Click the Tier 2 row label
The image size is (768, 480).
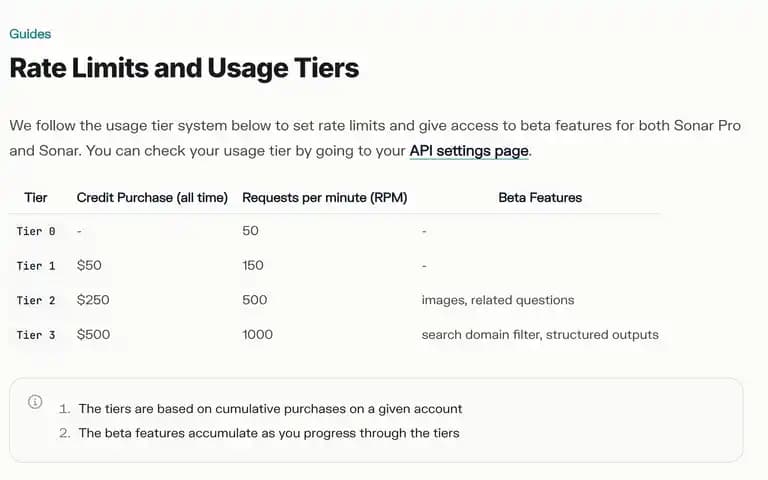[36, 300]
